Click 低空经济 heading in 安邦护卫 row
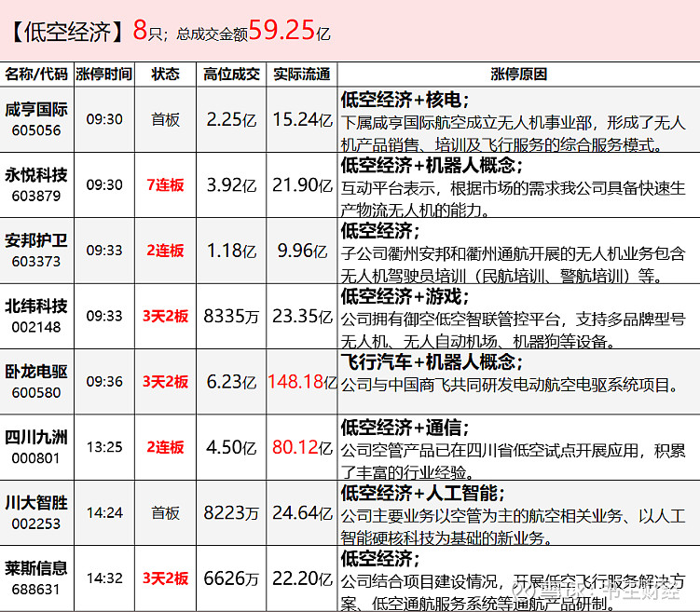 (380, 231)
